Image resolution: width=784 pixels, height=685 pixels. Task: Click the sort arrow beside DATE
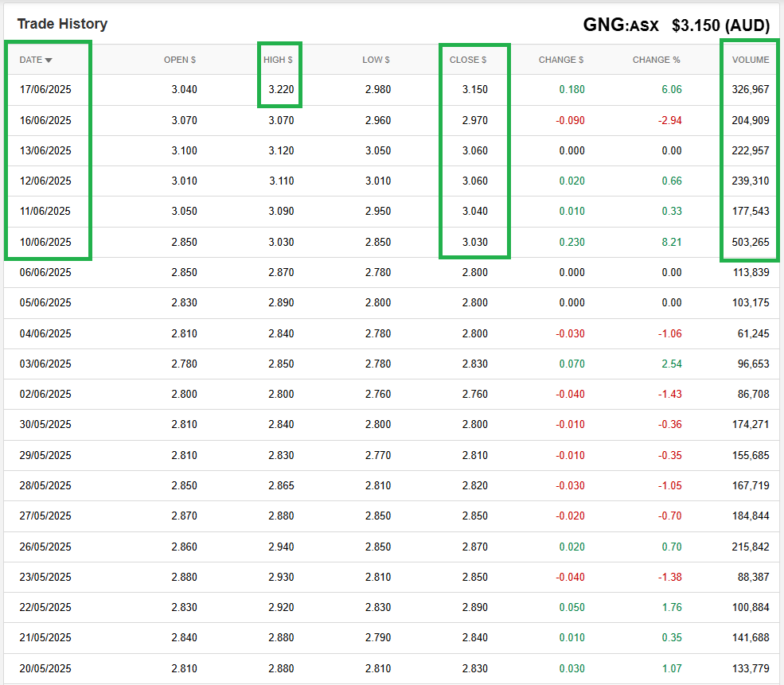[49, 60]
